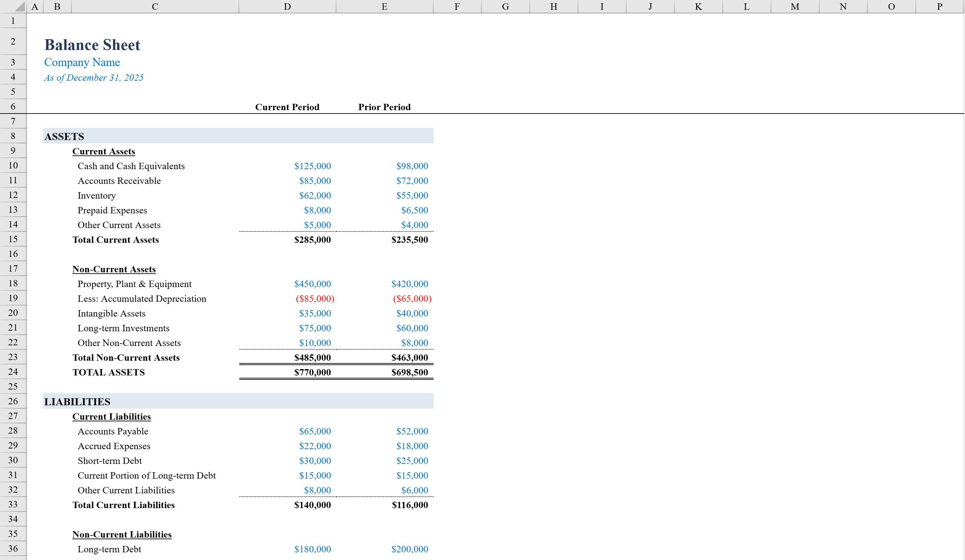Select the Long-term Debt $180,000 cell
Screen dimensions: 965x560
point(313,549)
